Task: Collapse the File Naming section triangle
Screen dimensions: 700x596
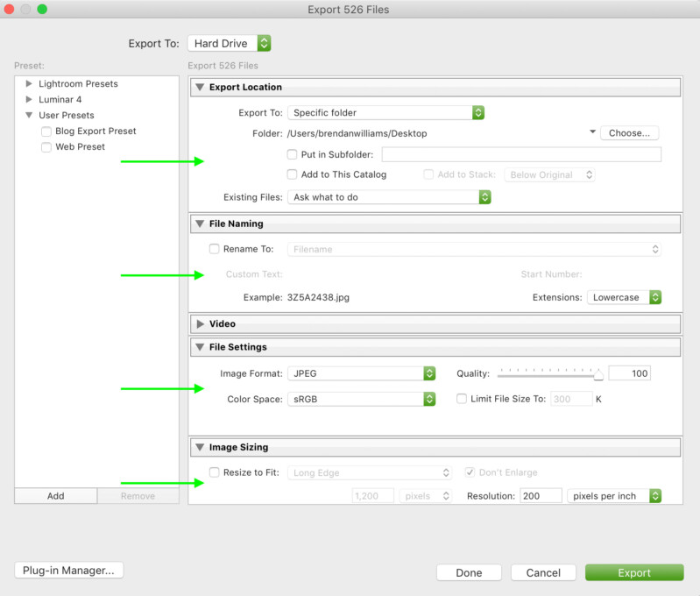Action: (200, 224)
